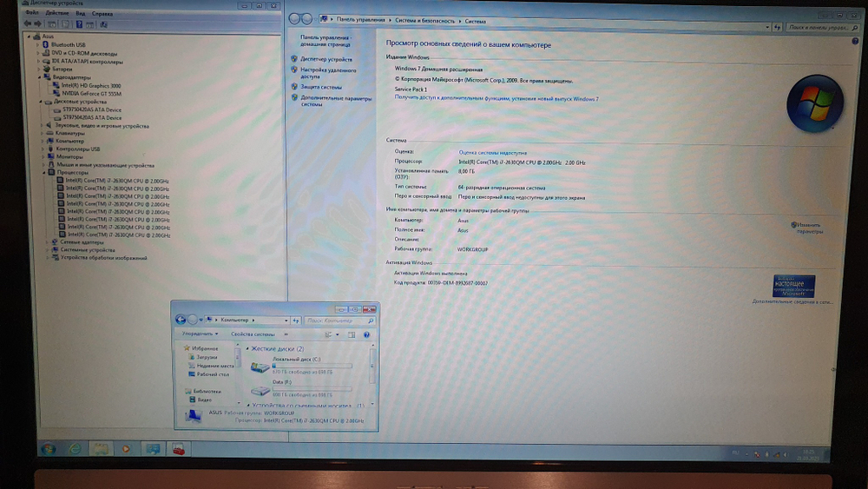
Task: Expand the Bluetooth USB node arrow
Action: tap(37, 45)
